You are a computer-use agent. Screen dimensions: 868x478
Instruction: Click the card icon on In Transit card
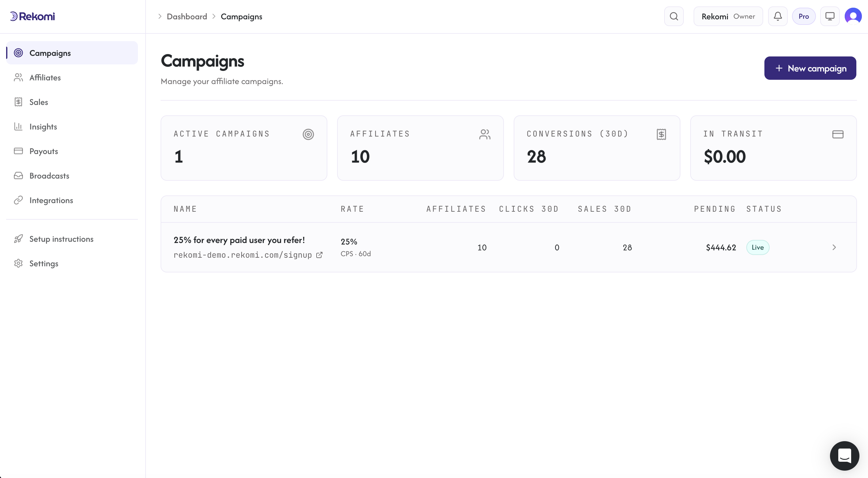[838, 134]
